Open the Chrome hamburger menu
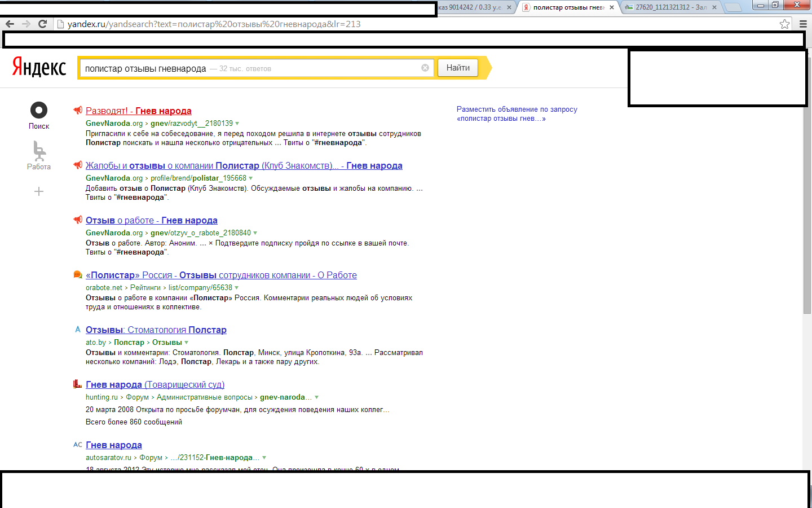 pos(803,24)
